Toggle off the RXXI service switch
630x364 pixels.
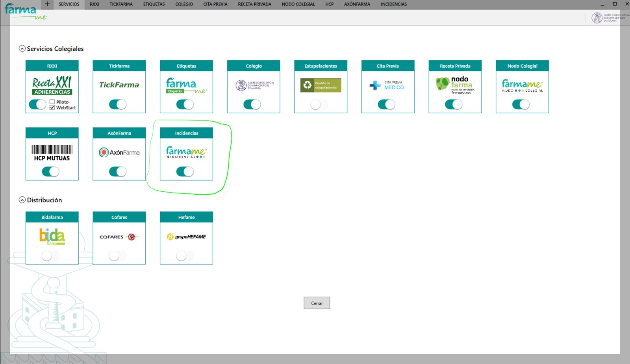(37, 105)
